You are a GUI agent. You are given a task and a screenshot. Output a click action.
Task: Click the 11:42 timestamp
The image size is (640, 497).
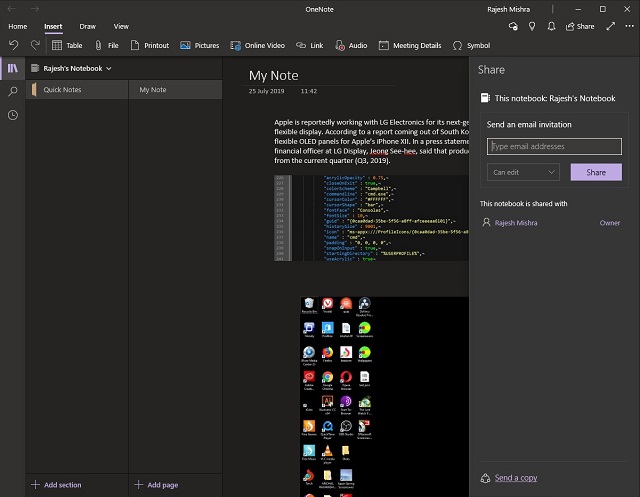[x=309, y=91]
